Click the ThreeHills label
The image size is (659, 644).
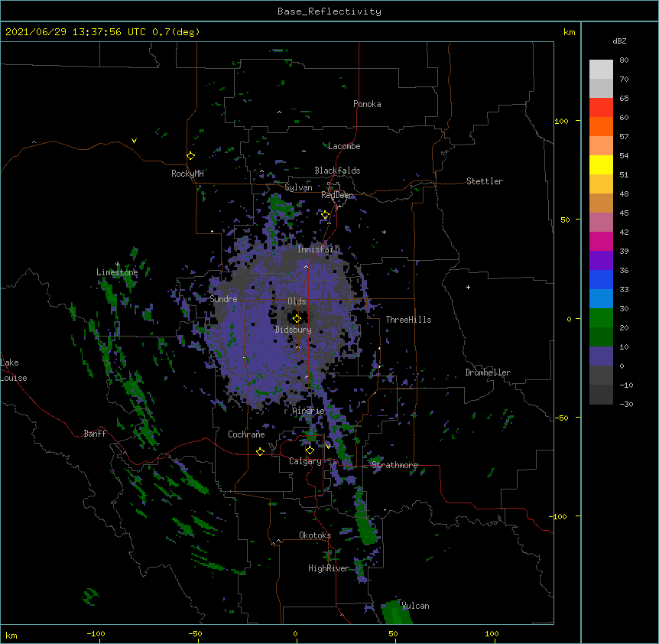(408, 320)
